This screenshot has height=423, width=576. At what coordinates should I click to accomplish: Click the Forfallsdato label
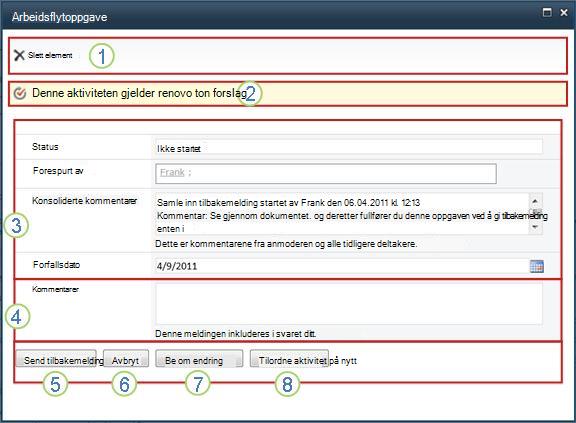point(56,265)
